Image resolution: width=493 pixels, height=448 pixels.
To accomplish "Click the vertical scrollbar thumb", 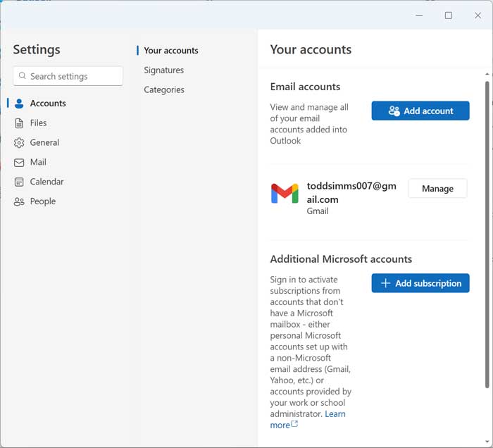I will click(487, 235).
